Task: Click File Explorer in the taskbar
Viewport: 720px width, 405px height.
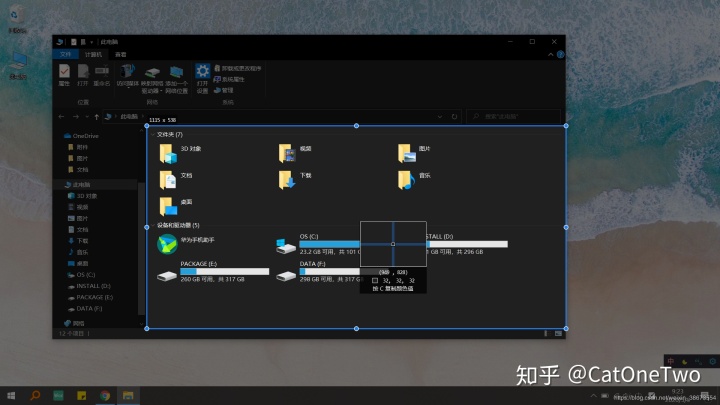Action: (x=128, y=395)
